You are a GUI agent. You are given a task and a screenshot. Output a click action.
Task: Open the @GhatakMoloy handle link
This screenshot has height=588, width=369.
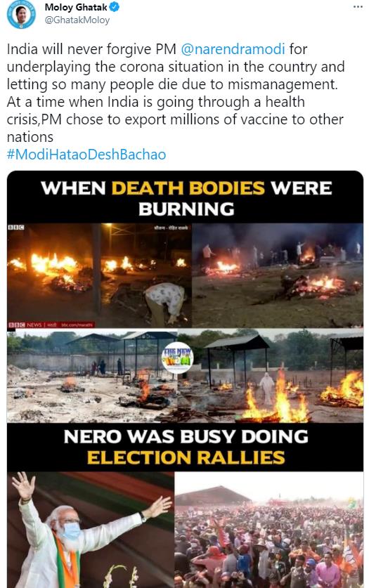[x=77, y=20]
